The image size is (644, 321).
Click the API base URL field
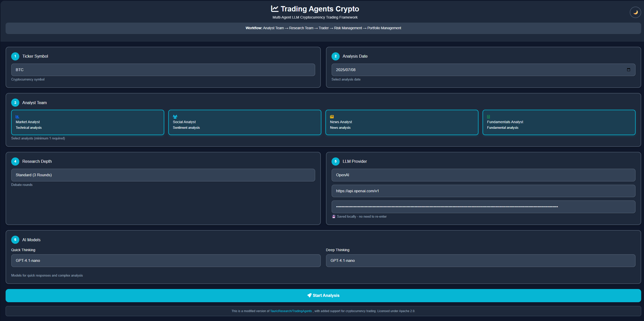pyautogui.click(x=484, y=191)
